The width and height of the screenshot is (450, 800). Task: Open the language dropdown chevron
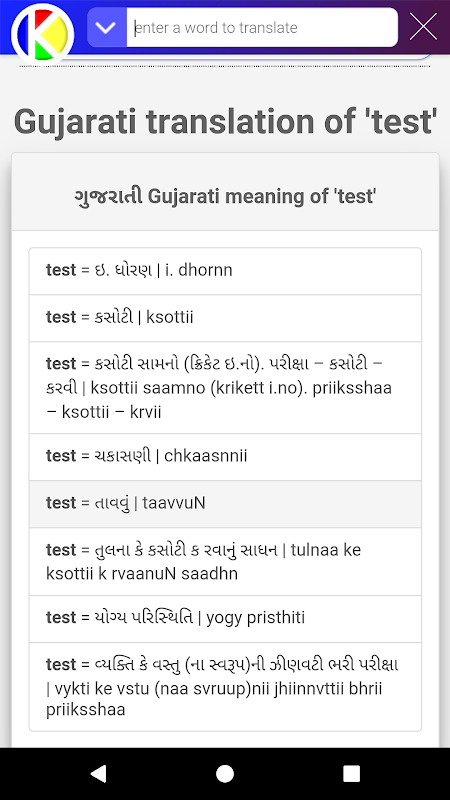(107, 28)
